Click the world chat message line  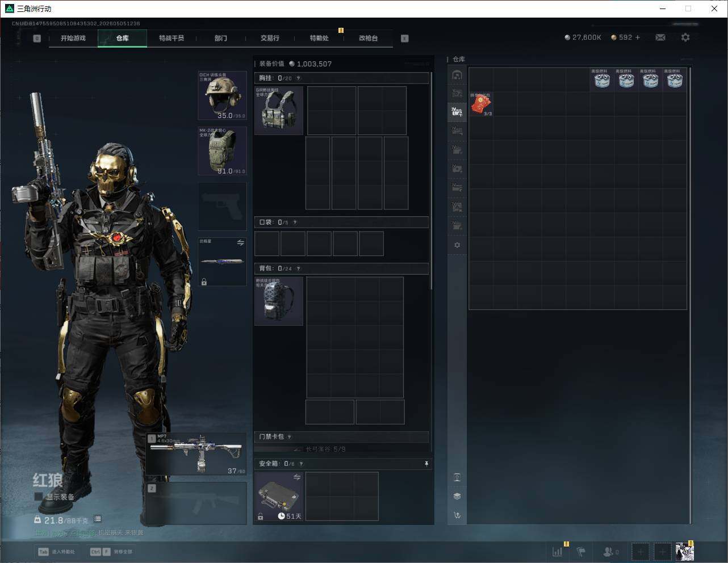click(88, 533)
